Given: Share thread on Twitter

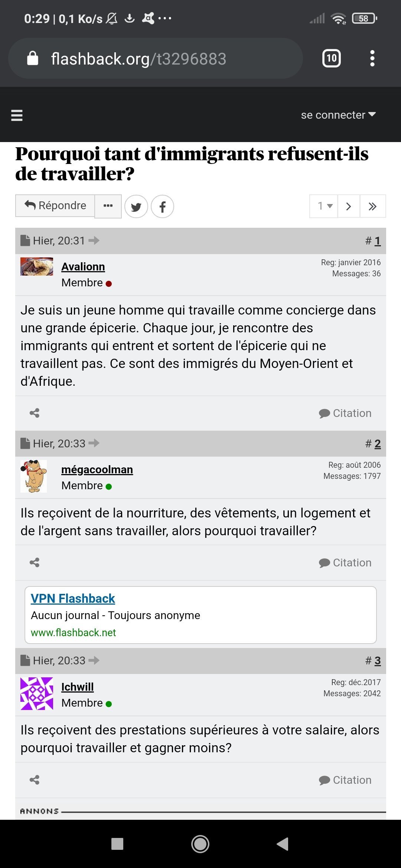Looking at the screenshot, I should click(136, 207).
